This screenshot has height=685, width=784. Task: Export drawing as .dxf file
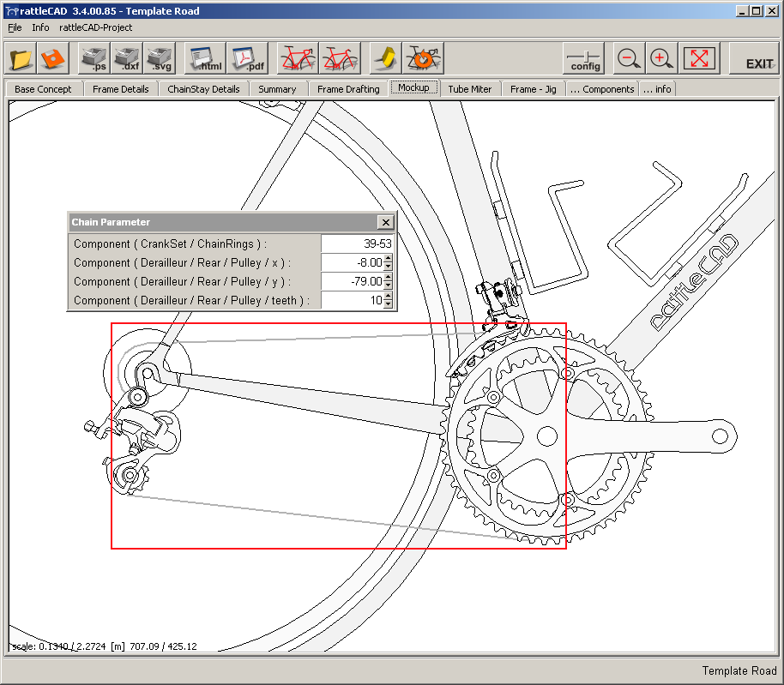pos(127,58)
